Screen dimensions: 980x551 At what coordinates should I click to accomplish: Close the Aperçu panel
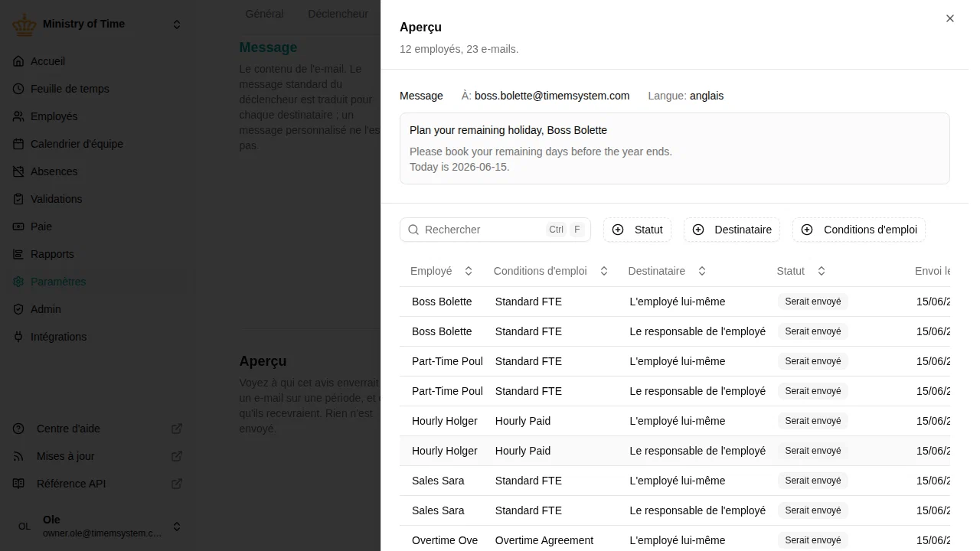coord(950,18)
